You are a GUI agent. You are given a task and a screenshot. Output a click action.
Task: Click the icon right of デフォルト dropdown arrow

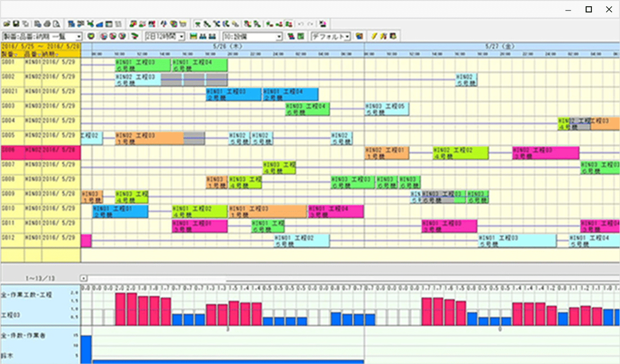(x=359, y=36)
